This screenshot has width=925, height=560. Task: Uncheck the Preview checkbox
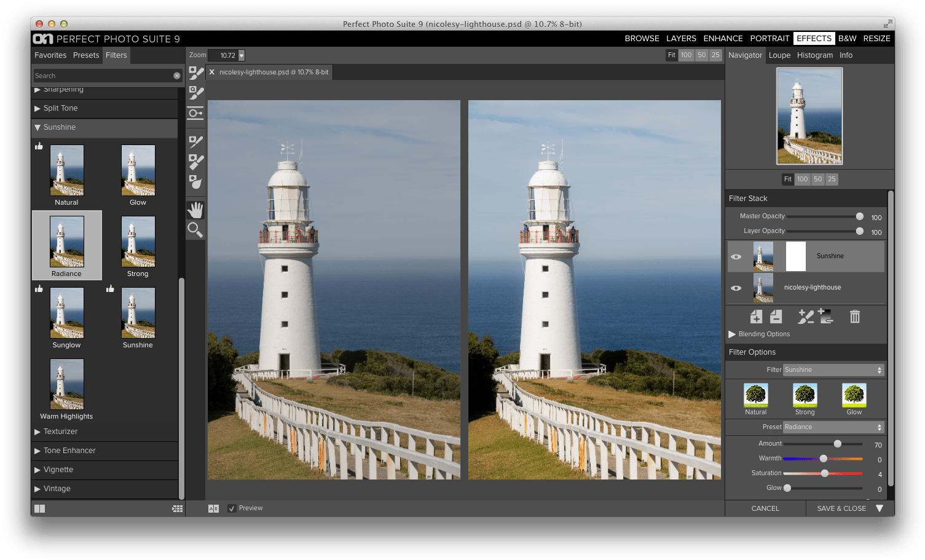(232, 508)
